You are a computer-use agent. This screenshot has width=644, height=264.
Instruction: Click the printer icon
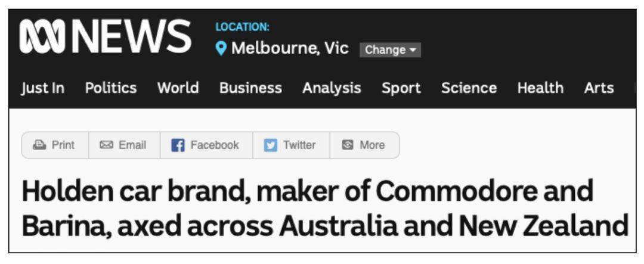[39, 145]
